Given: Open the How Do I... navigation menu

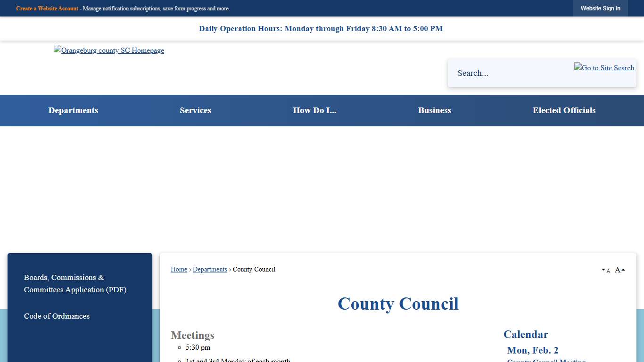Looking at the screenshot, I should (314, 110).
